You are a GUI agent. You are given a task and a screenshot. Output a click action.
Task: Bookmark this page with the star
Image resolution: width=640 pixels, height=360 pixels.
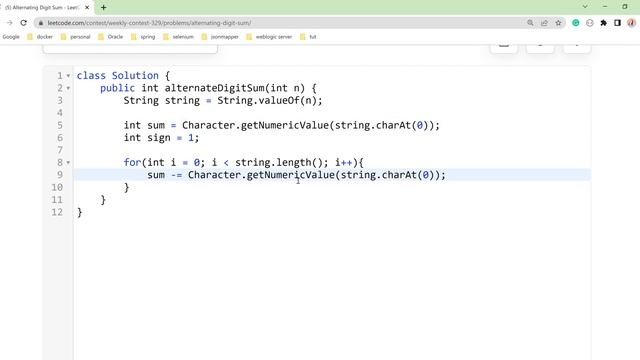tap(558, 23)
